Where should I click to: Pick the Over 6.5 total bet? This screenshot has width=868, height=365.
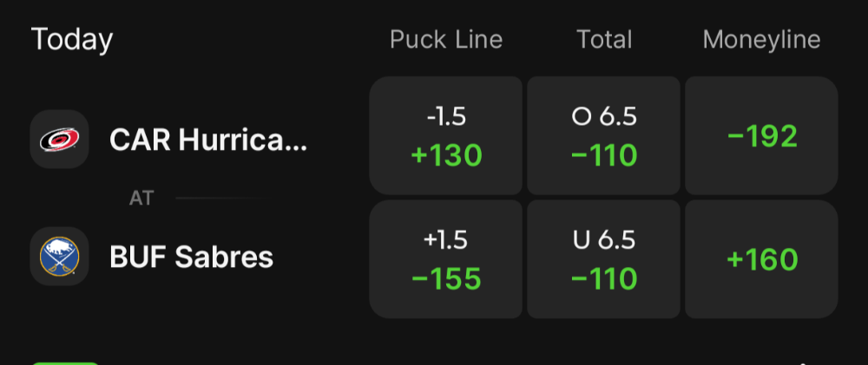pyautogui.click(x=604, y=135)
